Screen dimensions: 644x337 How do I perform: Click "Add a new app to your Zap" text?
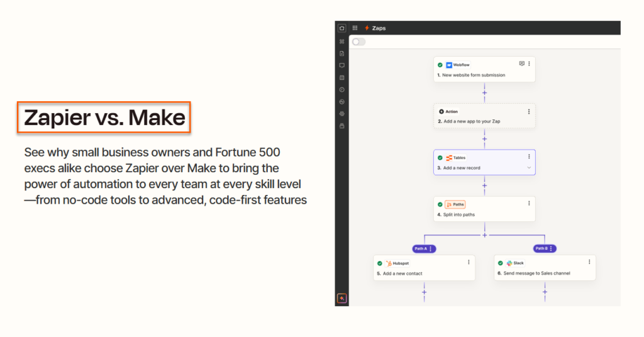coord(472,121)
